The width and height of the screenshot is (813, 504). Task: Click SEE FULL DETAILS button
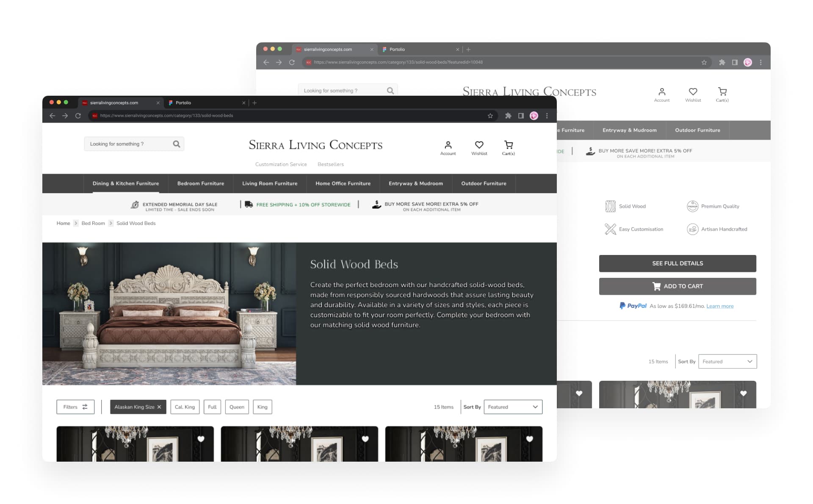click(677, 263)
